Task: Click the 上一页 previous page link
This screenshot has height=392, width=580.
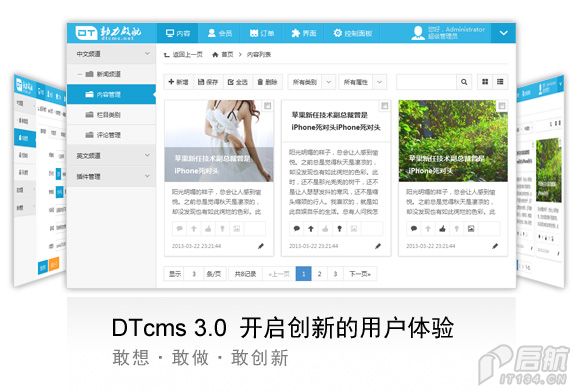Action: click(279, 274)
